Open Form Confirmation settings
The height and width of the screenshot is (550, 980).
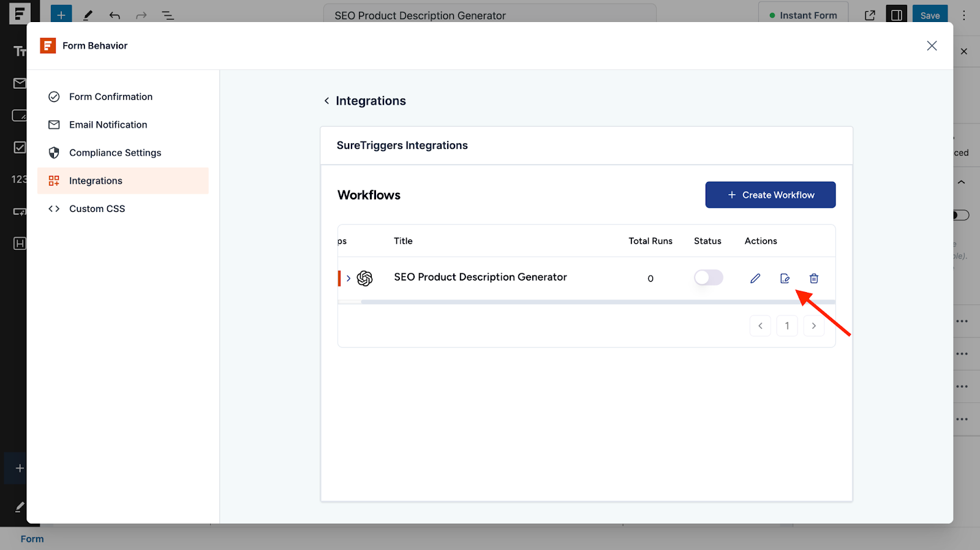(x=123, y=97)
